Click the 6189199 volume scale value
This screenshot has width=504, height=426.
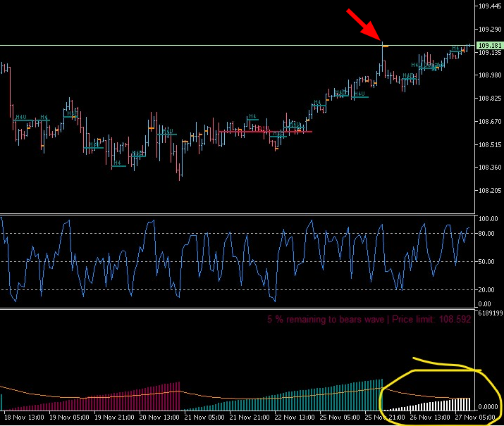(x=490, y=313)
